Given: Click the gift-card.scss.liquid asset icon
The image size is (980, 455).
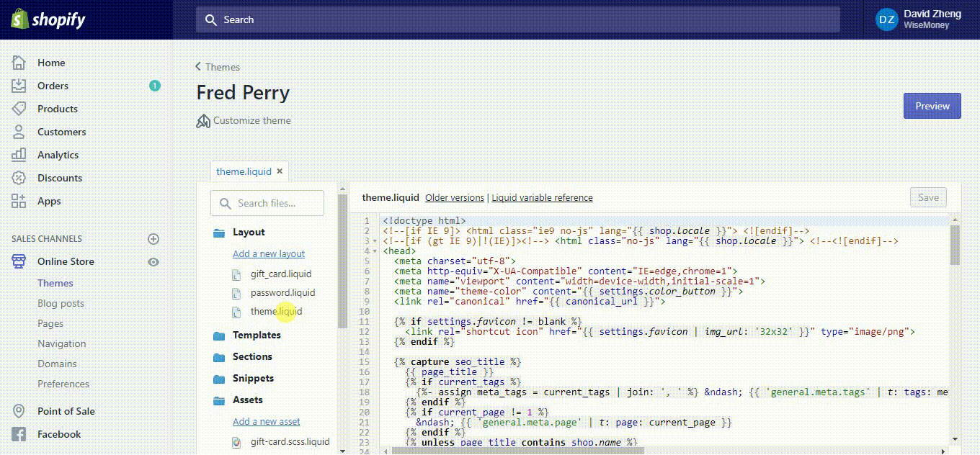Looking at the screenshot, I should pyautogui.click(x=236, y=442).
